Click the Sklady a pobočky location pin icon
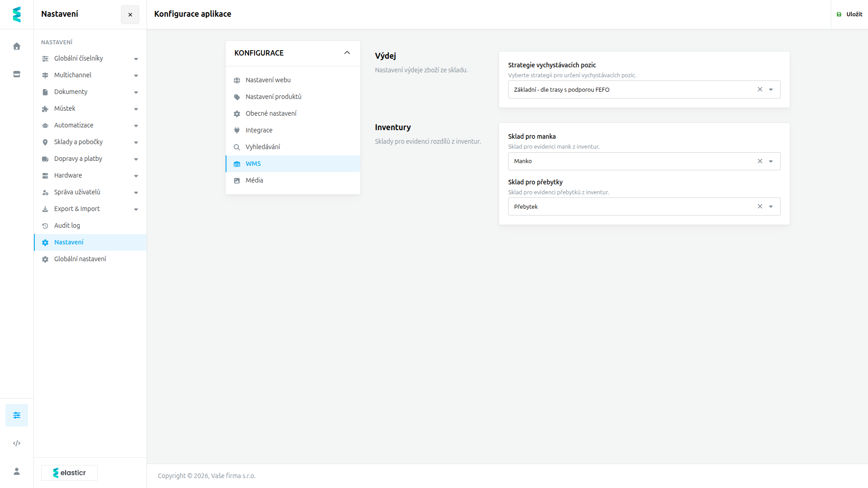The image size is (868, 488). click(45, 142)
